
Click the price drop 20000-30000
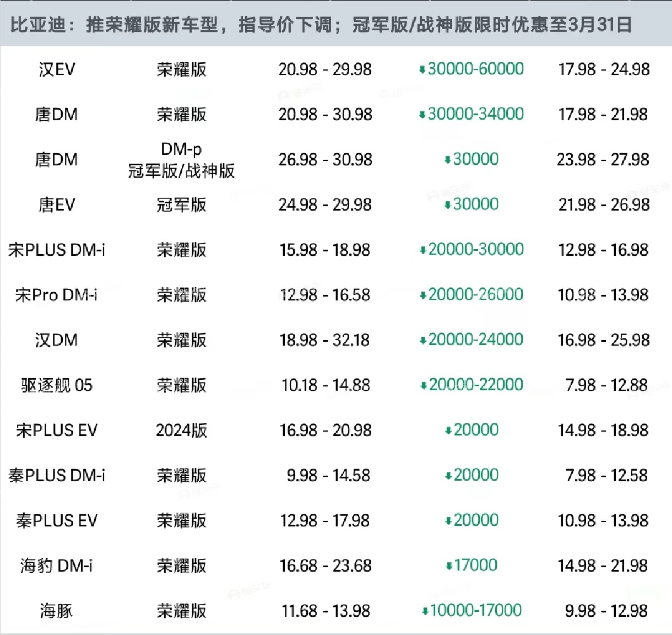[472, 250]
